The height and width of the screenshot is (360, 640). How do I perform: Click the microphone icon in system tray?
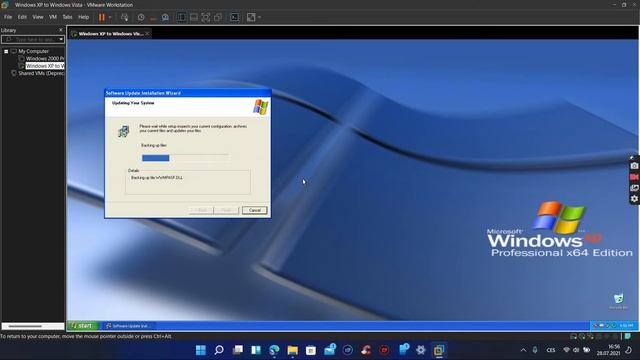pyautogui.click(x=535, y=350)
